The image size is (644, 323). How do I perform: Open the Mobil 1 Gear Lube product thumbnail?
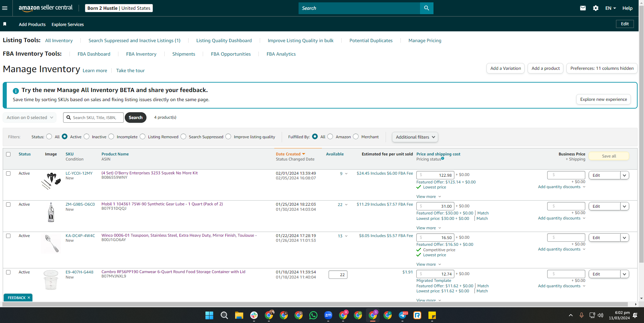51,212
